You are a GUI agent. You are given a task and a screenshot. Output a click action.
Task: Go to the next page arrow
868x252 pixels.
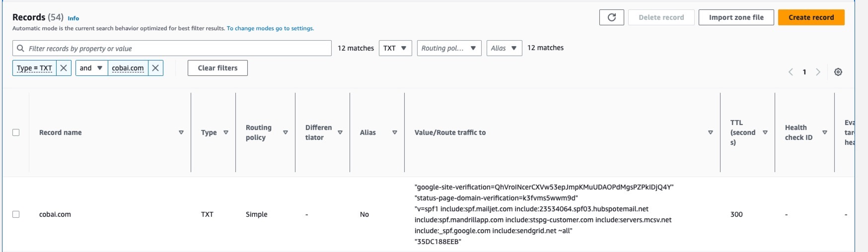[x=818, y=72]
